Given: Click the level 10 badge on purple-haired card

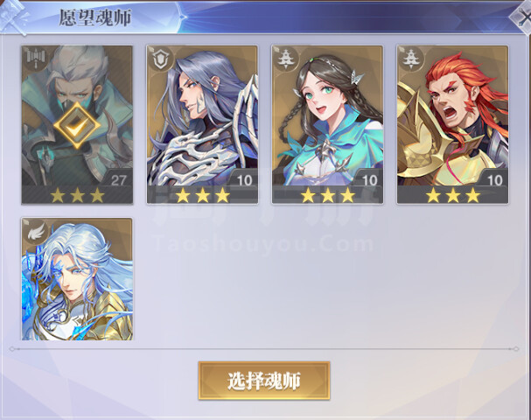Looking at the screenshot, I should pyautogui.click(x=244, y=180).
